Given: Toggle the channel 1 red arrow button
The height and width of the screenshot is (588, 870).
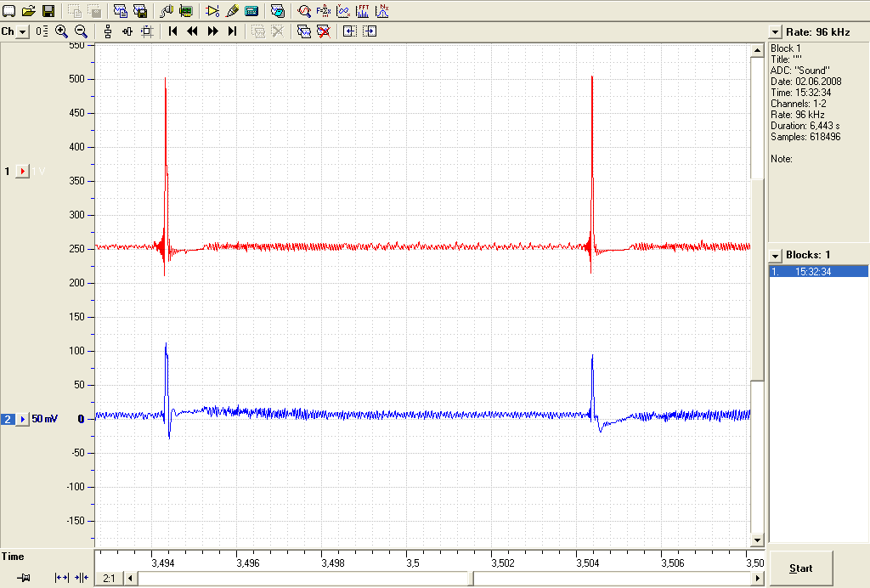Looking at the screenshot, I should tap(22, 172).
